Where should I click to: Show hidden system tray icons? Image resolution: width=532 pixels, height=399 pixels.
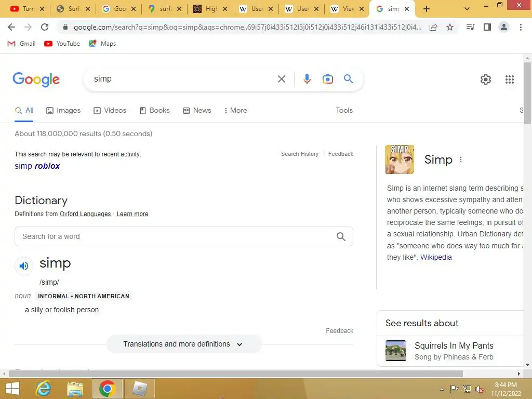click(442, 389)
